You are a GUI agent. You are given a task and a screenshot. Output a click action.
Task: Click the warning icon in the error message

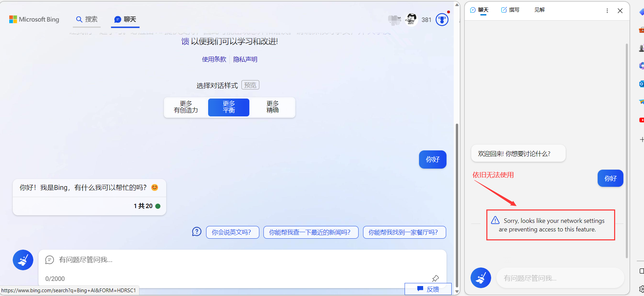495,220
